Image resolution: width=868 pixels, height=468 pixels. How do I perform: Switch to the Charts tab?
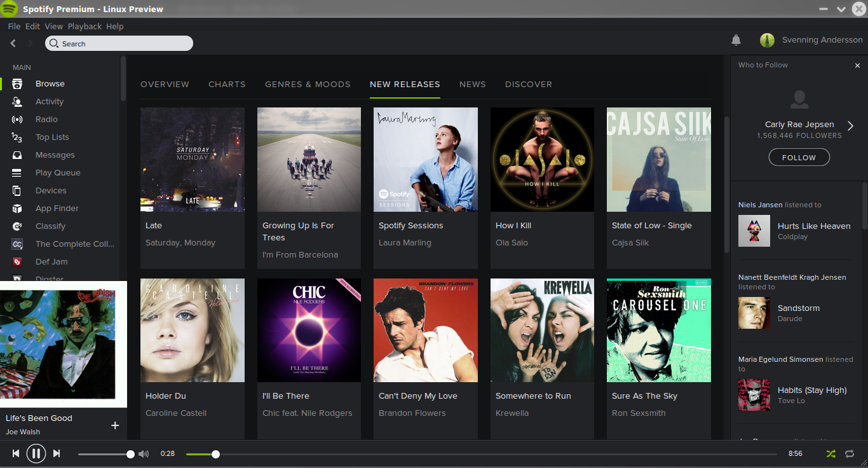[x=227, y=84]
